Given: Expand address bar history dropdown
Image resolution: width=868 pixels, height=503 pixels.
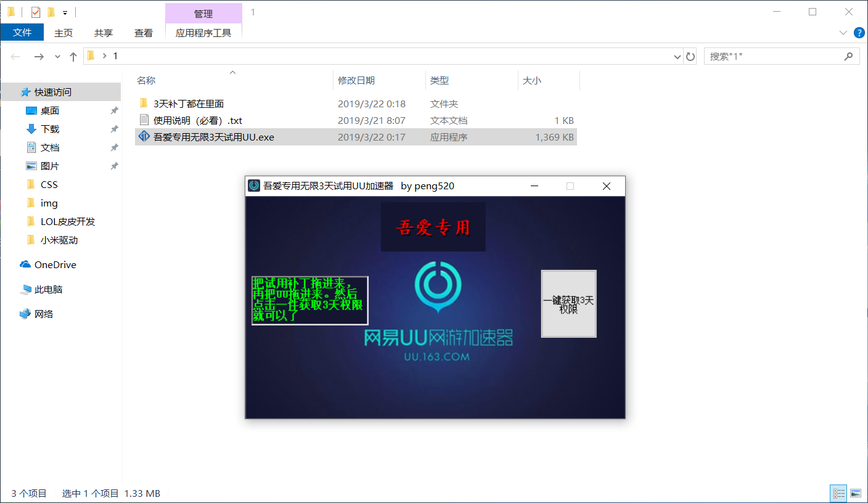Looking at the screenshot, I should (678, 57).
